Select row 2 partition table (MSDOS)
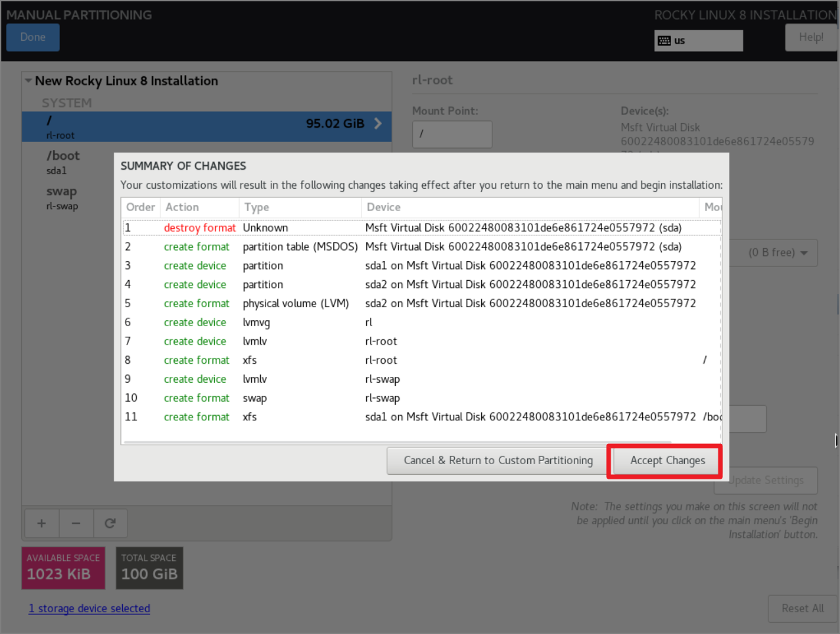The image size is (840, 634). point(421,247)
